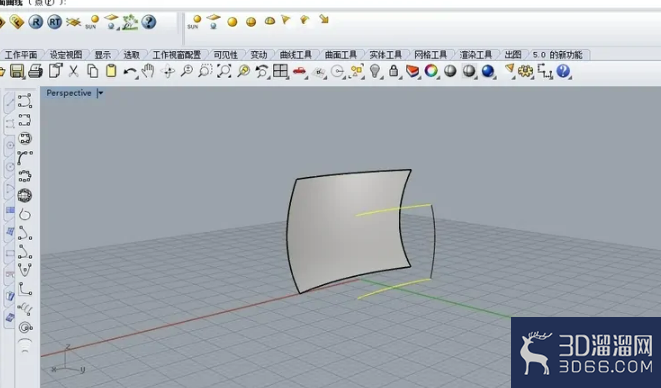Click the ground plane with sphere icon
This screenshot has height=388, width=661.
point(111,21)
